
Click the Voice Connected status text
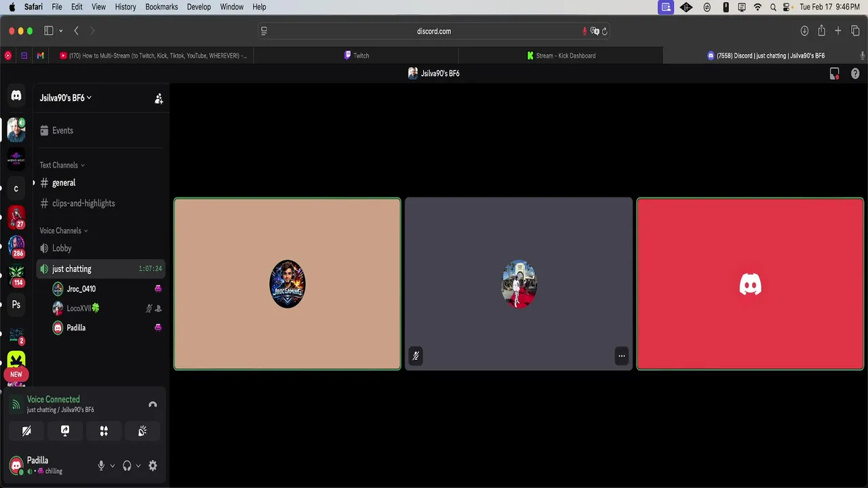click(x=53, y=400)
